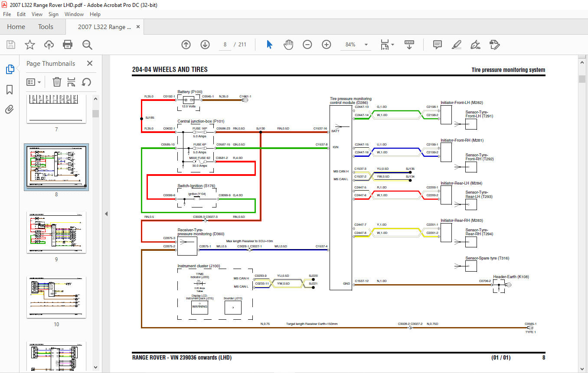Image resolution: width=588 pixels, height=373 pixels.
Task: Click the rightmost toolbar stamp icon
Action: coord(494,45)
